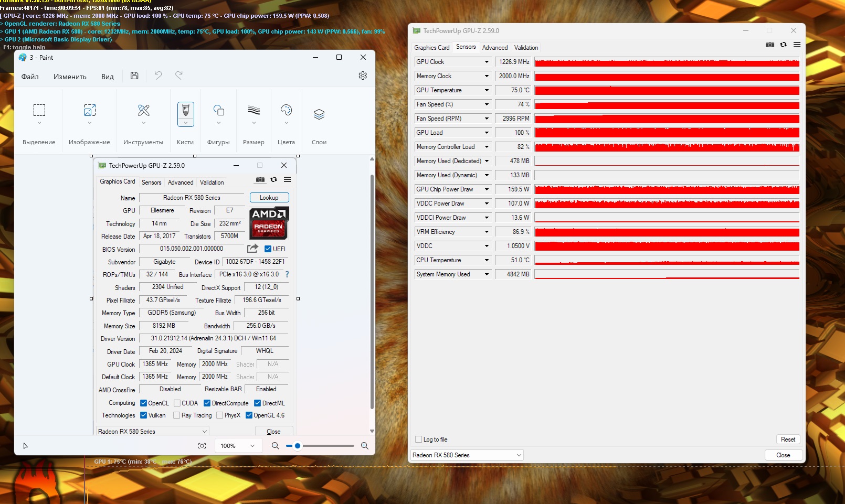Click the refresh icon in the pasted GPU-Z image
Viewport: 845px width, 504px height.
point(273,179)
